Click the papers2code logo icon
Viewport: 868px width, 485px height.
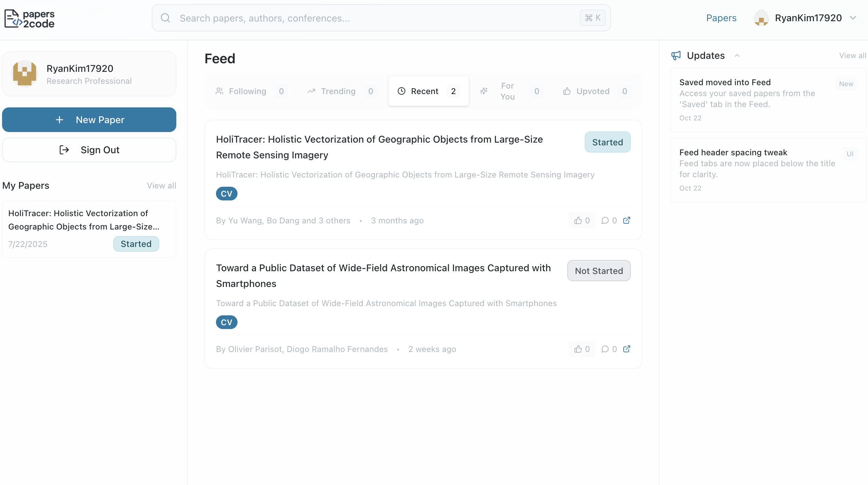pyautogui.click(x=13, y=18)
